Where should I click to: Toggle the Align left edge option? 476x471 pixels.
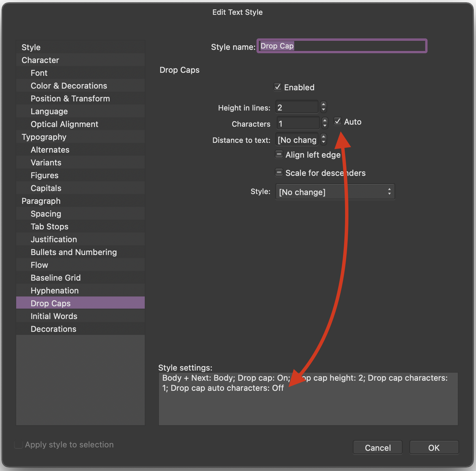pyautogui.click(x=279, y=154)
